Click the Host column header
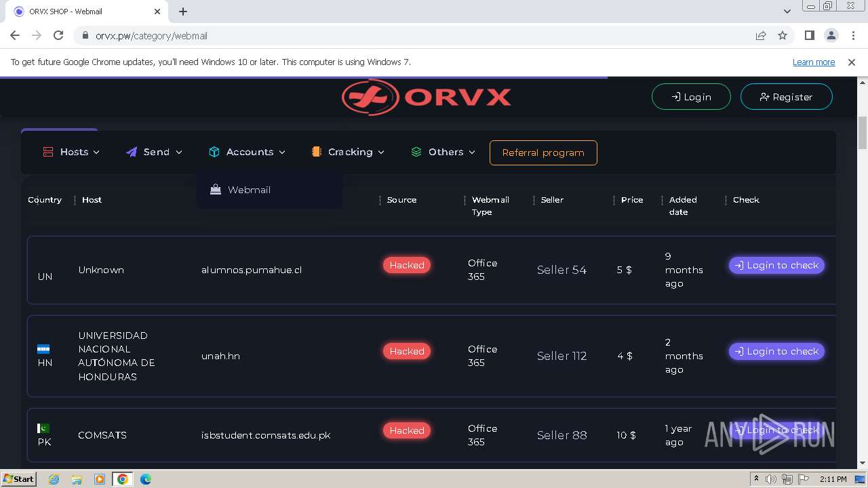Screen dimensions: 868x488 pyautogui.click(x=92, y=200)
